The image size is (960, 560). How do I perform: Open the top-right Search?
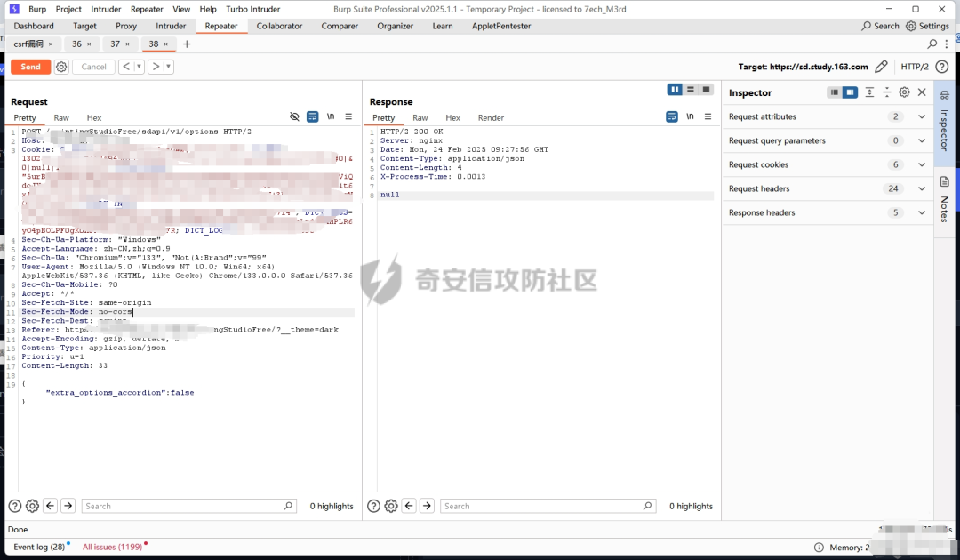tap(880, 26)
